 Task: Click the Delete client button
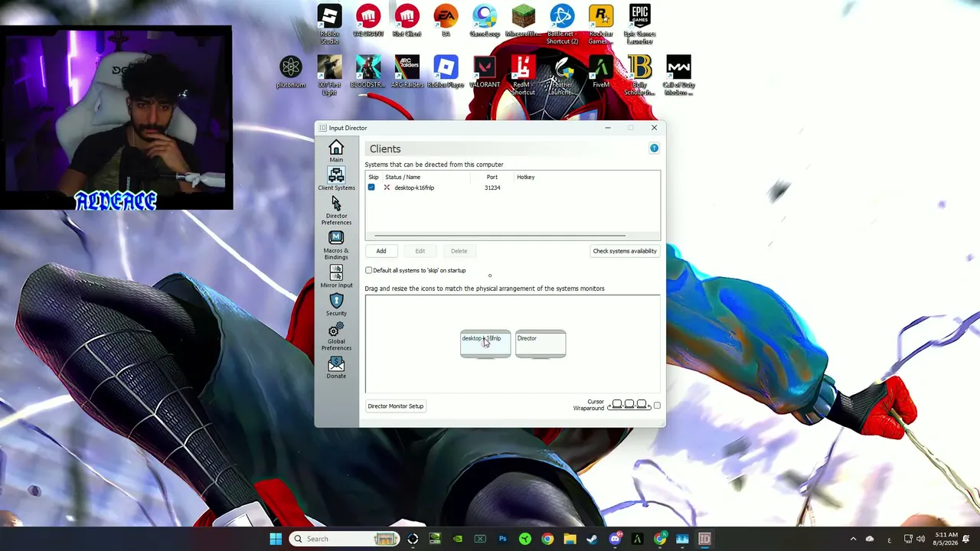pyautogui.click(x=459, y=251)
